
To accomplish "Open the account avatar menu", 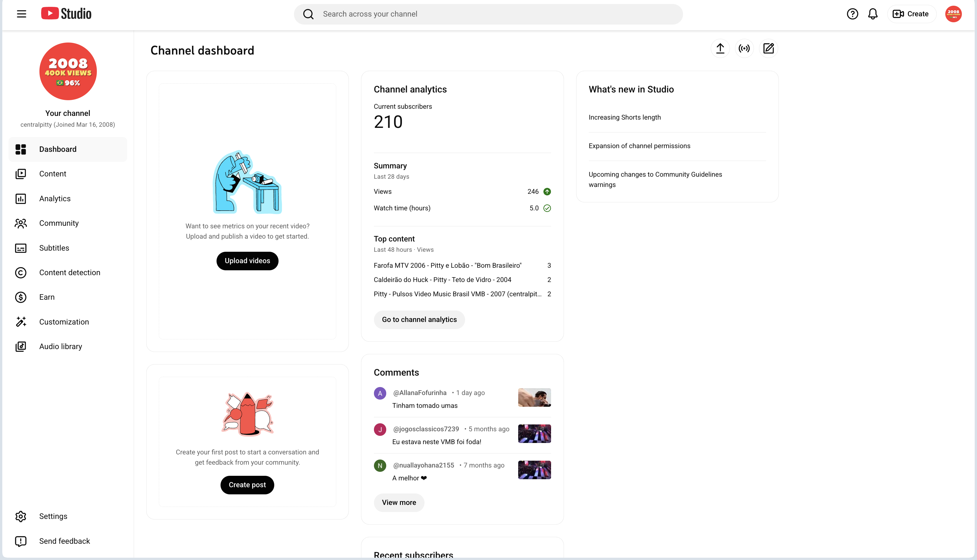I will click(x=953, y=14).
